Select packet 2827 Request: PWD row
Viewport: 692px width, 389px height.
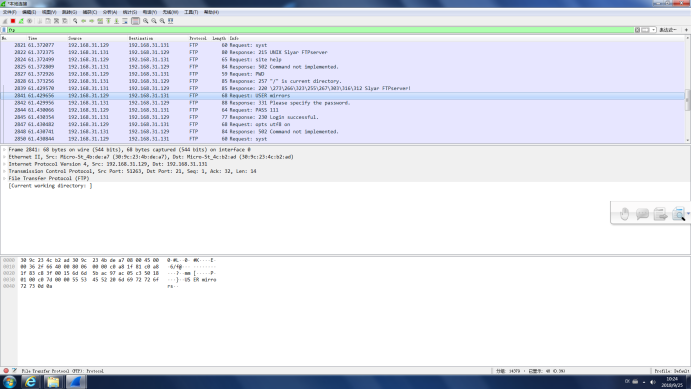point(342,74)
